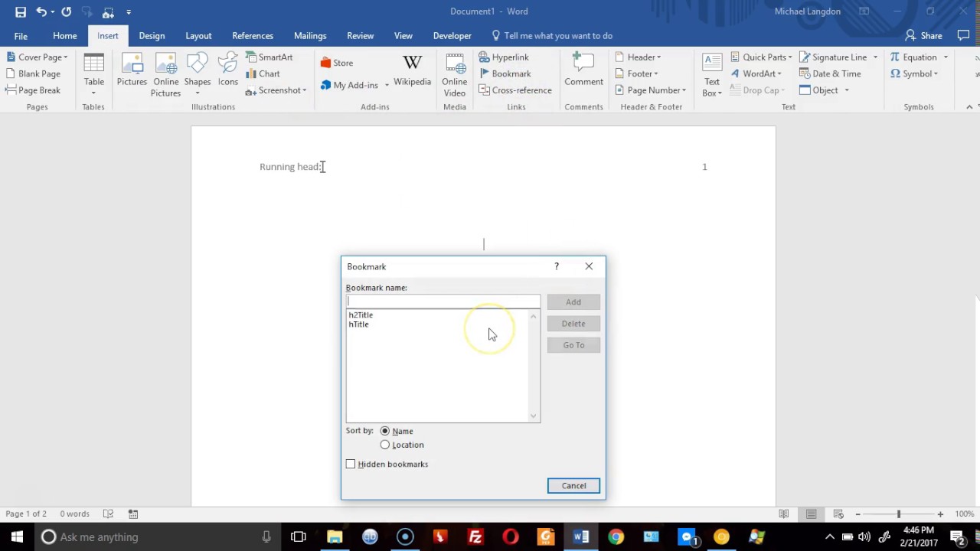
Task: Open File Explorer from the taskbar
Action: (335, 537)
